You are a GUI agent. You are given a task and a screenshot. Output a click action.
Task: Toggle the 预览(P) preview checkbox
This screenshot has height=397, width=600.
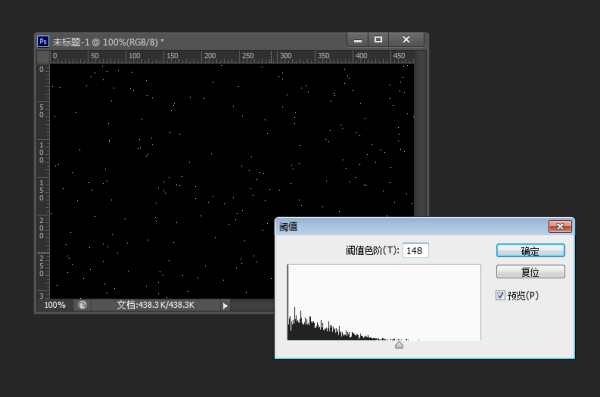(x=500, y=295)
